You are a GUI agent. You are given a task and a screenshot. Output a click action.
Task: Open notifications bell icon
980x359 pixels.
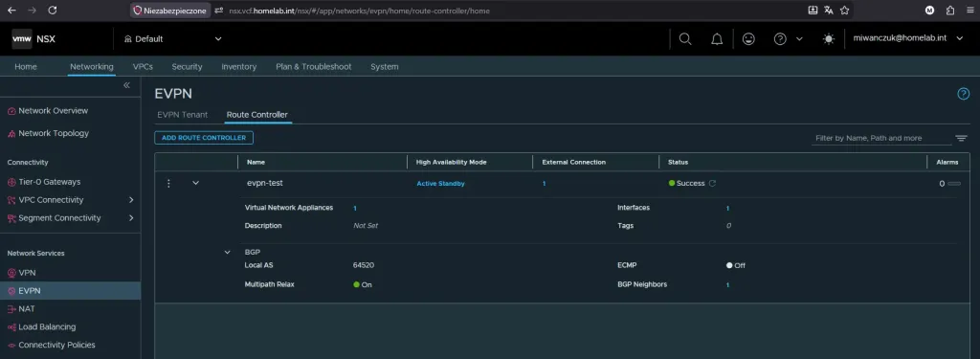[717, 39]
